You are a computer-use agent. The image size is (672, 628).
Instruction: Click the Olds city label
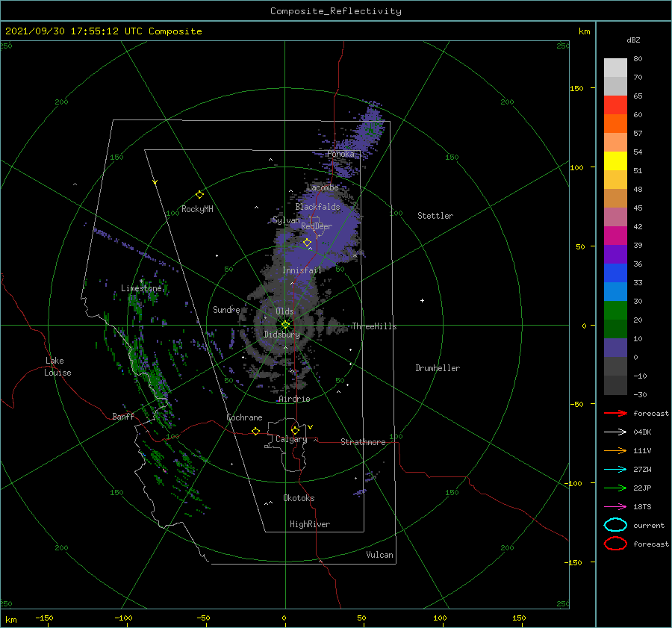[284, 311]
